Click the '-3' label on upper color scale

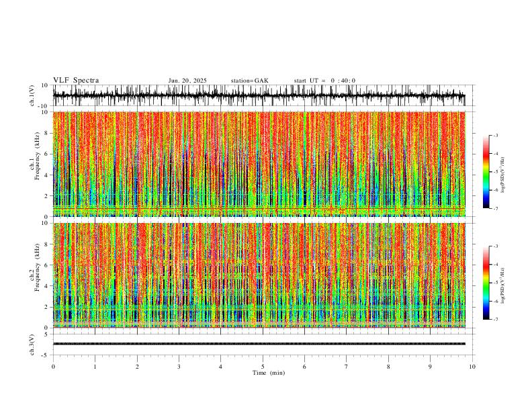tap(495, 135)
